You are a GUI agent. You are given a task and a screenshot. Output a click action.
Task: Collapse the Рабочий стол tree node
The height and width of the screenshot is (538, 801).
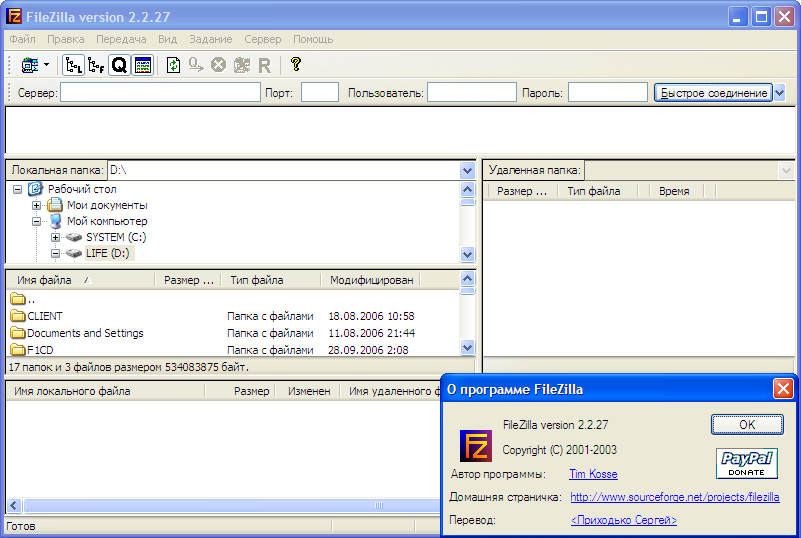[x=17, y=190]
